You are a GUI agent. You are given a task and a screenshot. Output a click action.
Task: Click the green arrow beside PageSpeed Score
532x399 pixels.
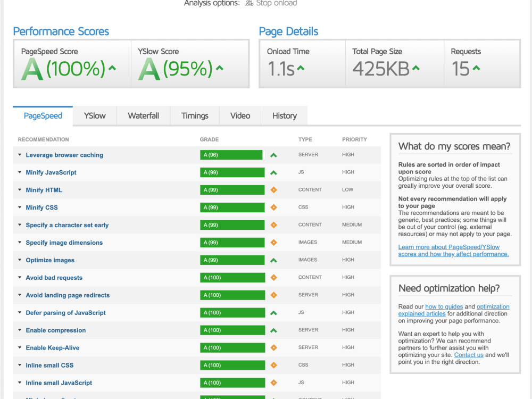click(112, 68)
